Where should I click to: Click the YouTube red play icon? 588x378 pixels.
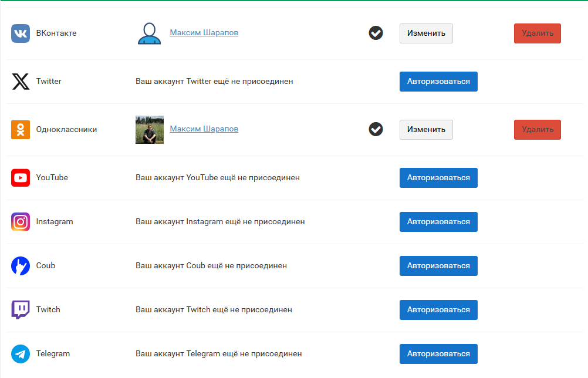(x=21, y=178)
